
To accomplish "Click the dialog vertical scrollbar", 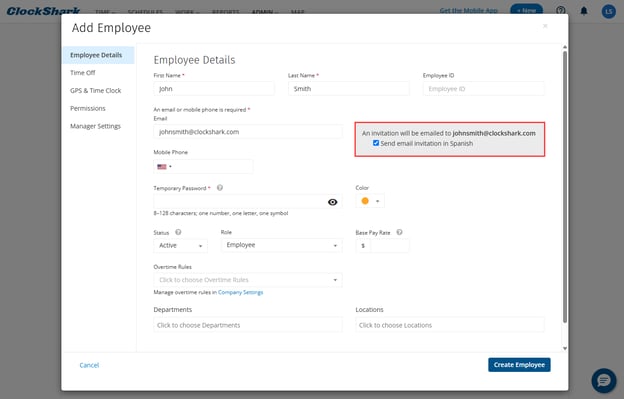I will click(x=565, y=187).
